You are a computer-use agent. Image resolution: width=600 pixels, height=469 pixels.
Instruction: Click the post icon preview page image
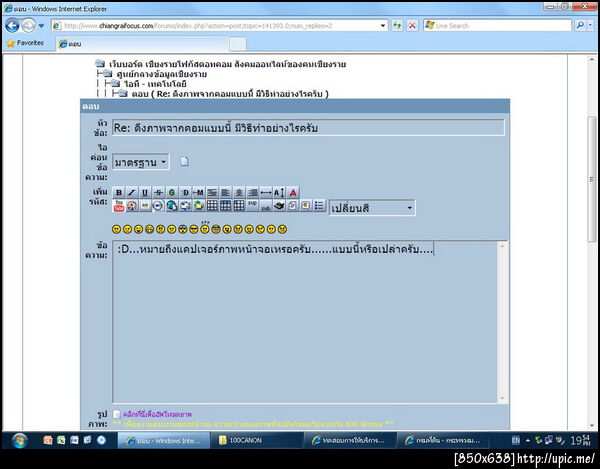click(184, 161)
